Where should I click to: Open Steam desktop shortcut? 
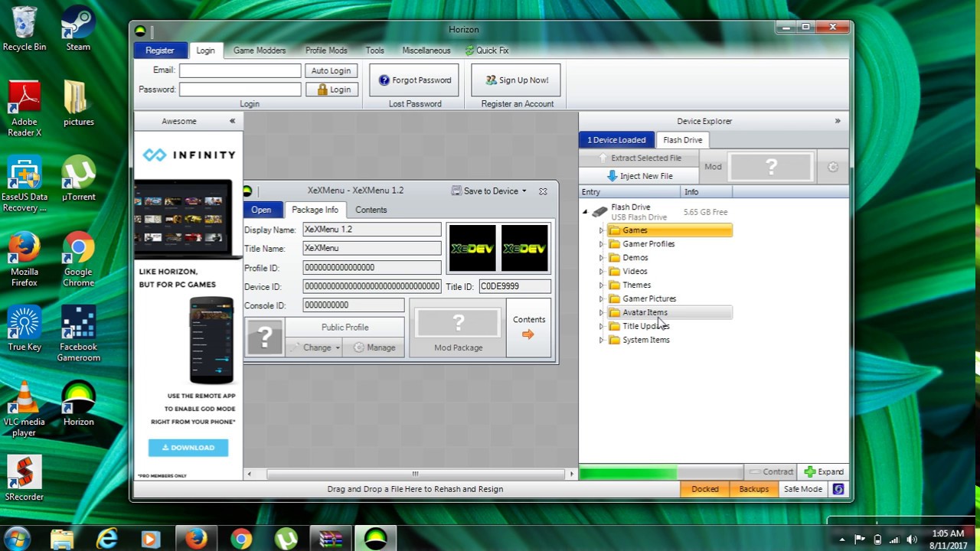pos(78,29)
